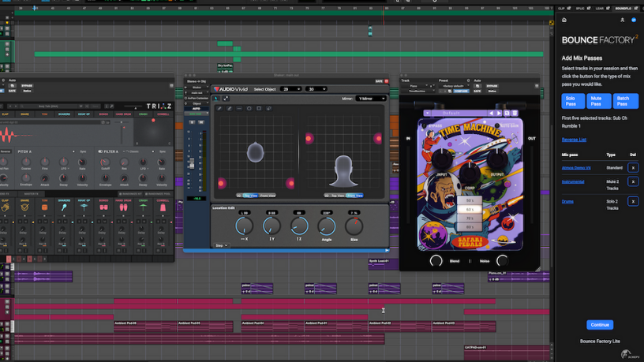Select the line tool in Audio Vivid
This screenshot has height=362, width=644.
click(239, 108)
